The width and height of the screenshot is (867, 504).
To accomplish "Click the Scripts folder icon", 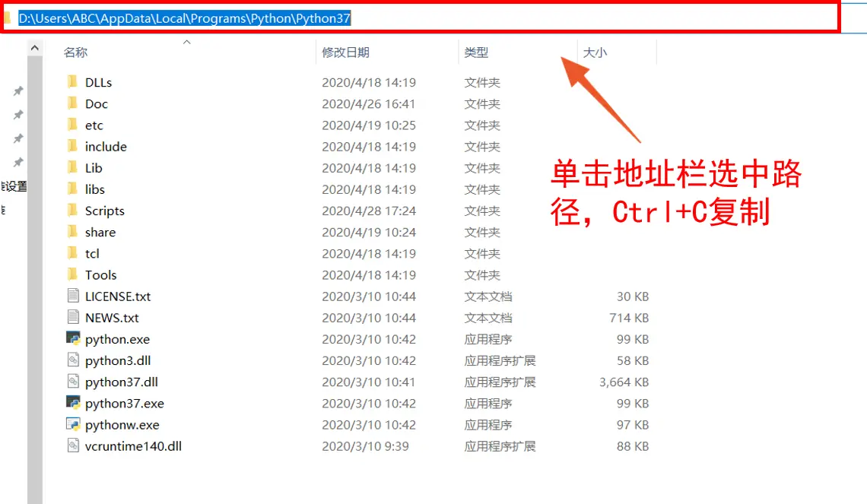I will 72,211.
